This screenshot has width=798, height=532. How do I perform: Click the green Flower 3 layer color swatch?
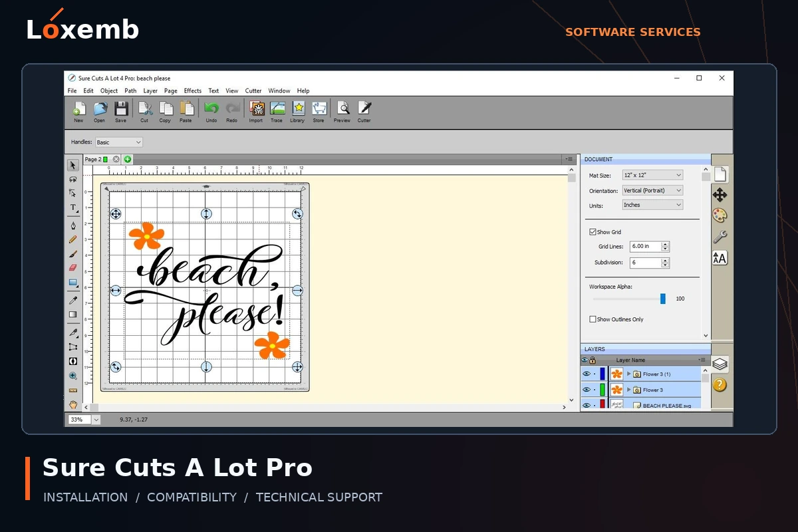(602, 390)
